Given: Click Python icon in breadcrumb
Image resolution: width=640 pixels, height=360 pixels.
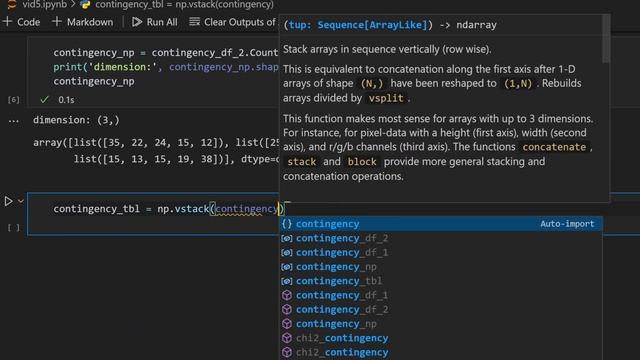Looking at the screenshot, I should click(x=85, y=4).
